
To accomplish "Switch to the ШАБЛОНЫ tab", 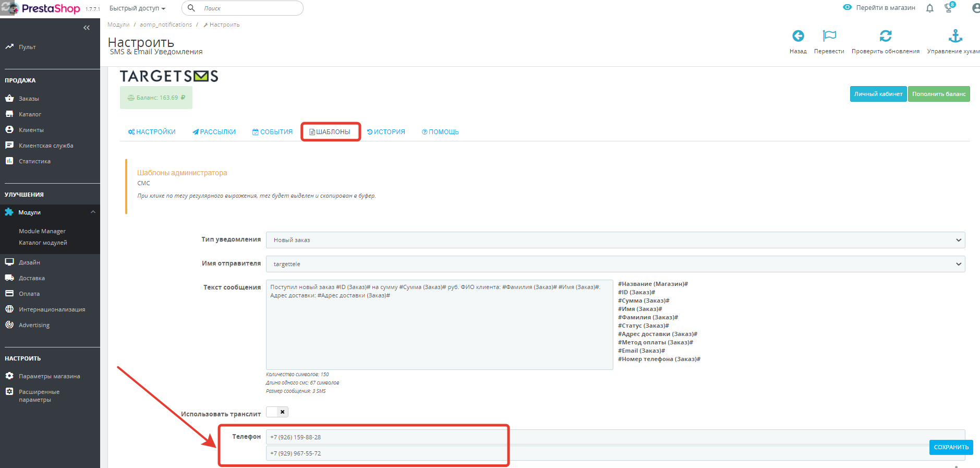I will click(x=330, y=132).
